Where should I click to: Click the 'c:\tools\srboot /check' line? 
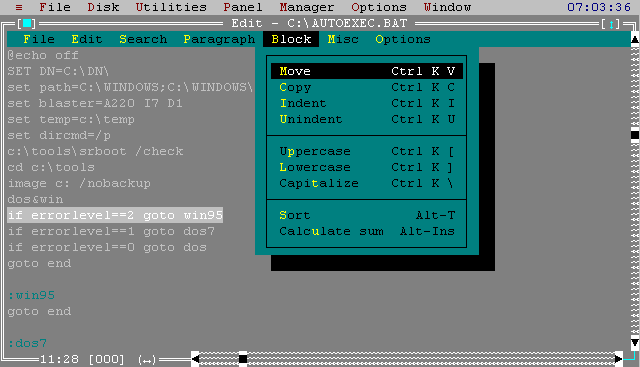coord(96,151)
